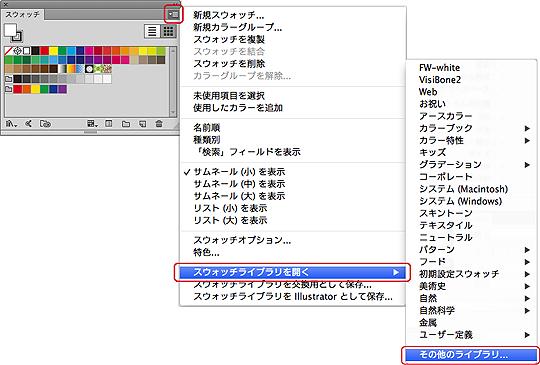Click the Show Swatch Kinds menu icon
540x365 pixels.
91,124
